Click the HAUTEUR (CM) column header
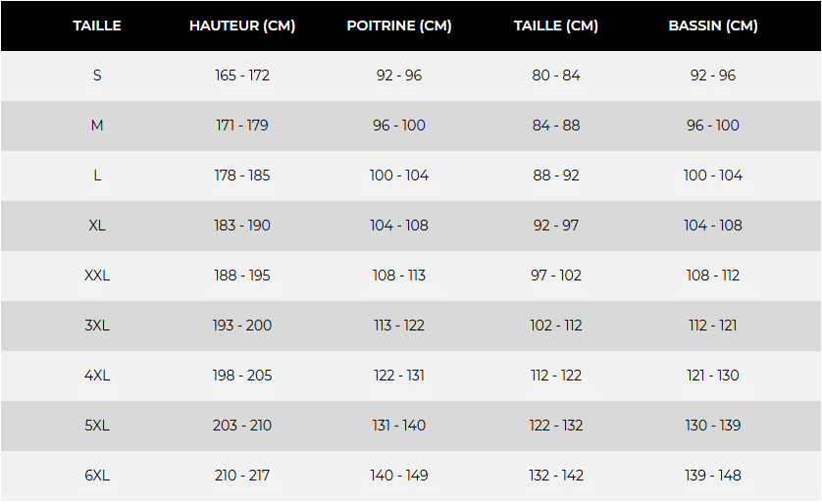The image size is (822, 504). [x=242, y=25]
